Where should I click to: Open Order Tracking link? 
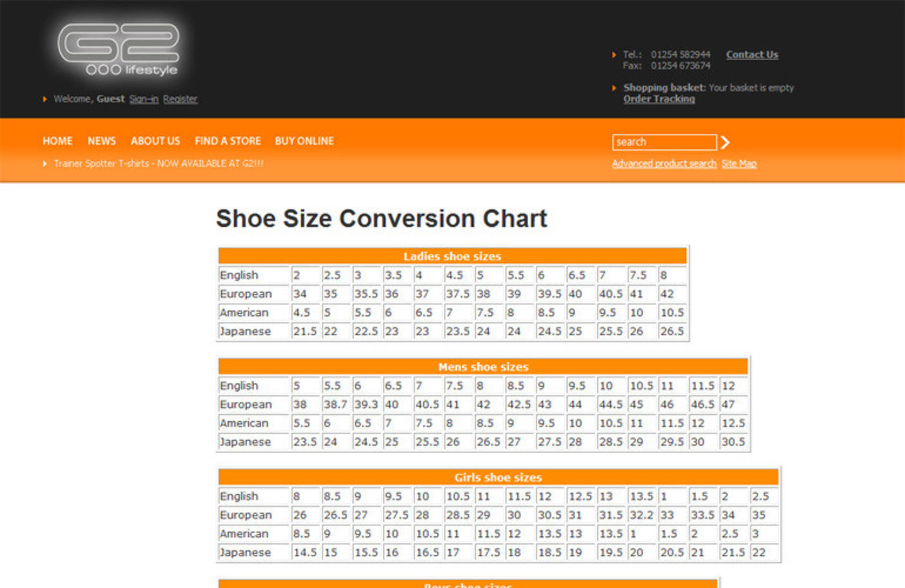click(659, 99)
